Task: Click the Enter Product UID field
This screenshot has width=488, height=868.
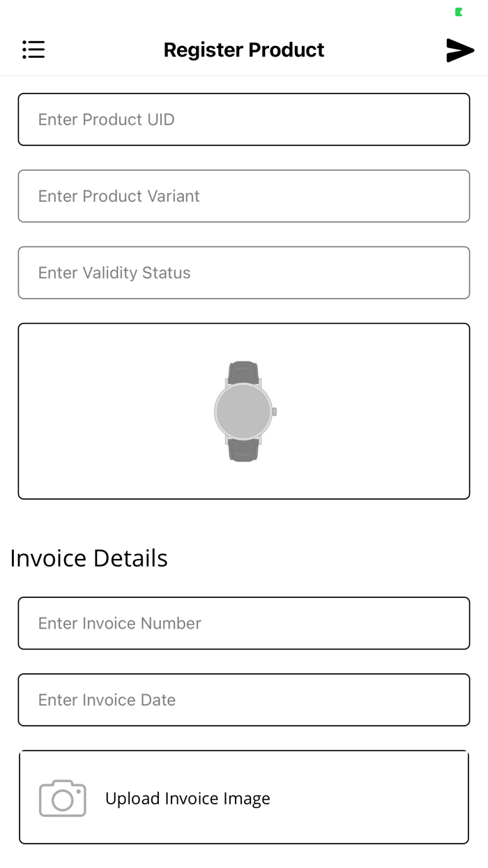Action: click(244, 119)
